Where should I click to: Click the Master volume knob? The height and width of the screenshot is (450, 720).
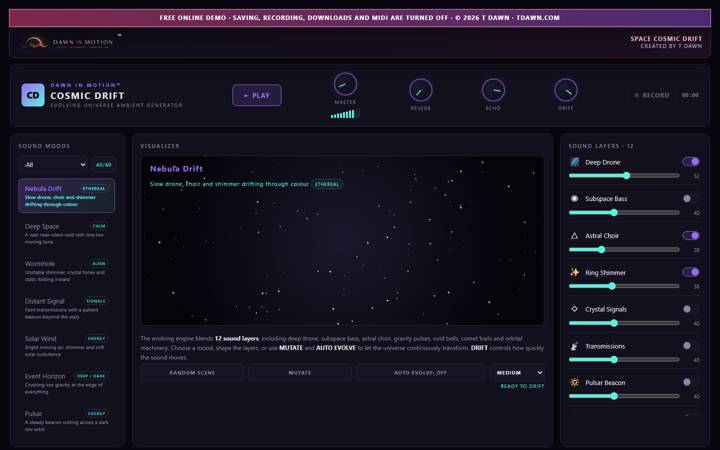click(x=345, y=84)
